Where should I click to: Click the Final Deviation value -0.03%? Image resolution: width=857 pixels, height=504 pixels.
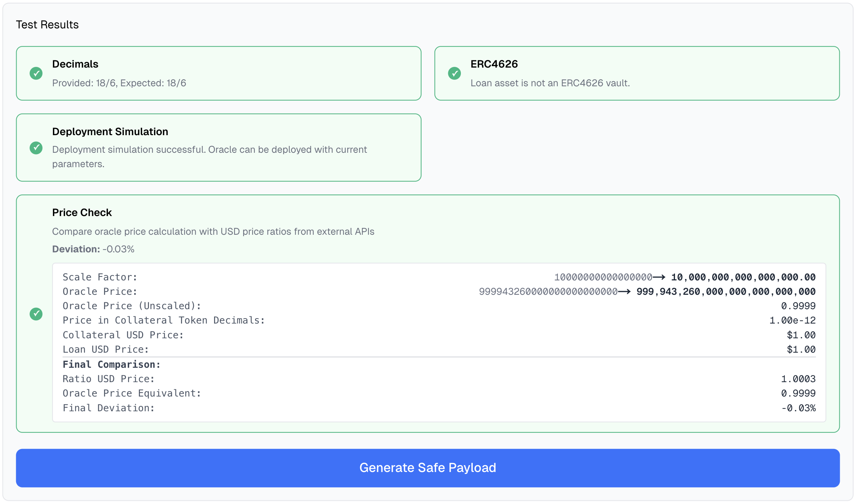[x=798, y=408]
